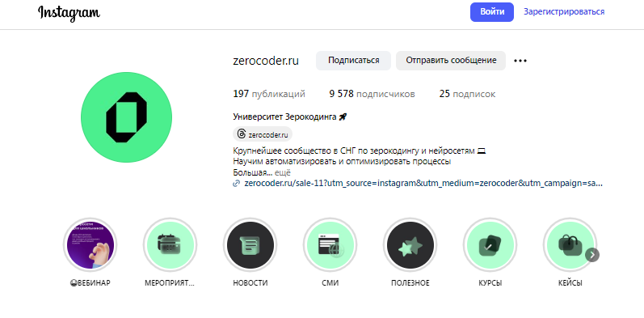The height and width of the screenshot is (318, 644).
Task: Open the МЕРОПРИЯТ... highlight calendar icon
Action: [x=170, y=245]
